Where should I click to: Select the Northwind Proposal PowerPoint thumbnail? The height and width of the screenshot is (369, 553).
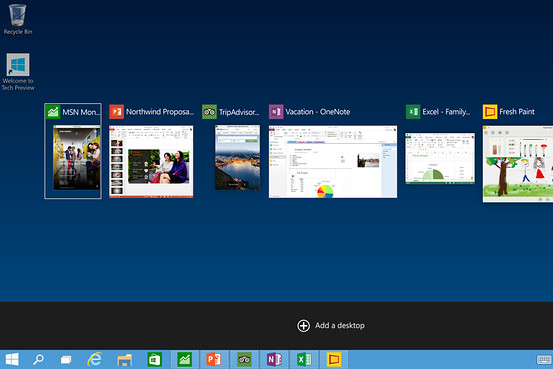pyautogui.click(x=151, y=162)
